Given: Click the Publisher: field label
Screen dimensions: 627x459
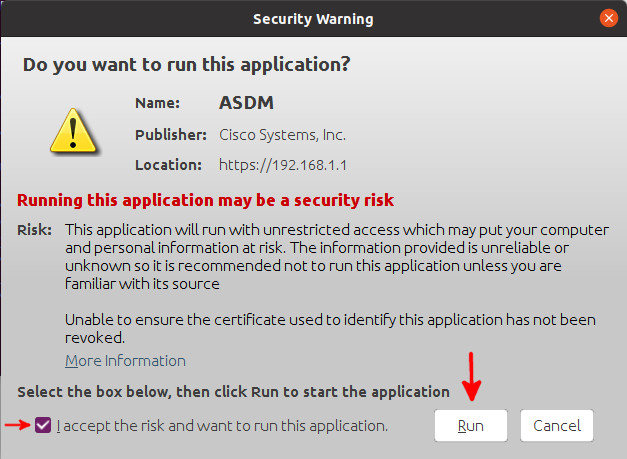Looking at the screenshot, I should click(x=171, y=135).
